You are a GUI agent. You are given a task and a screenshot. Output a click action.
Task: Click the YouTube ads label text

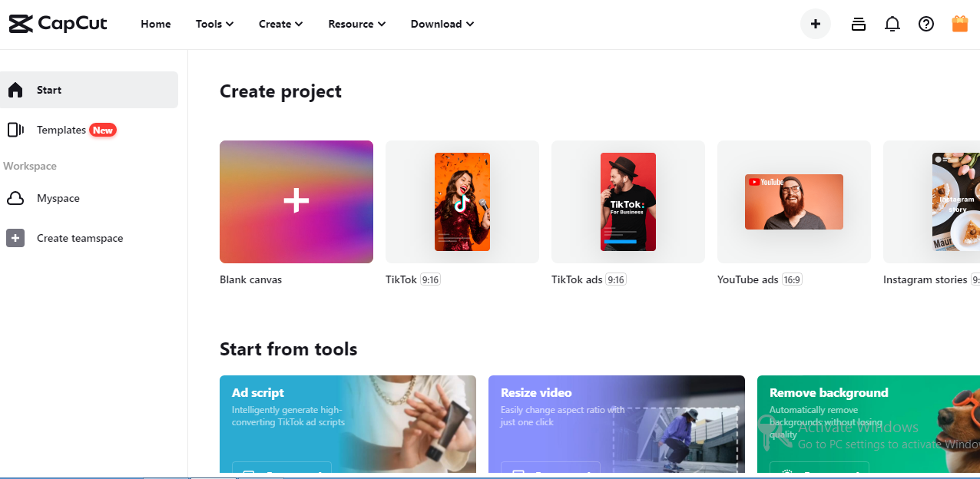point(748,279)
